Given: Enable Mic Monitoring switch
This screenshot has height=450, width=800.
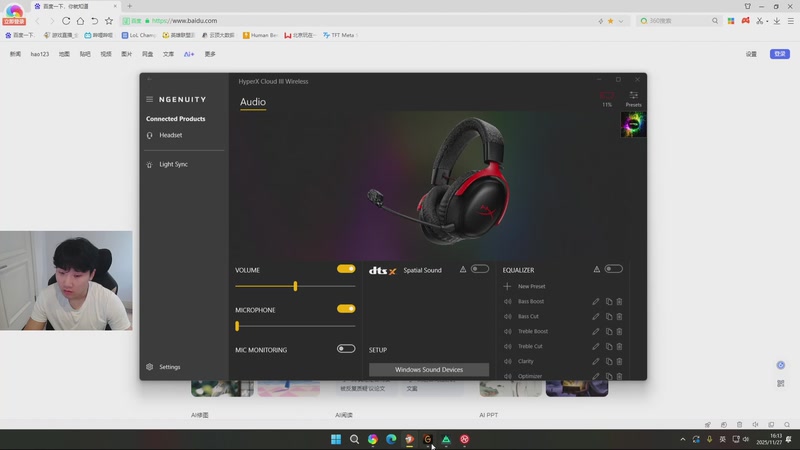Looking at the screenshot, I should 346,349.
